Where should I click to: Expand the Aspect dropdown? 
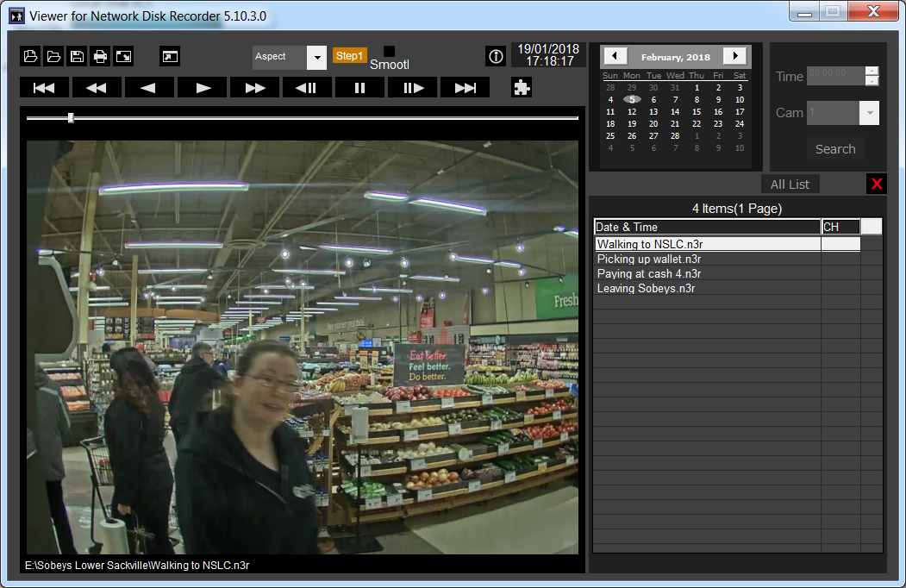316,58
